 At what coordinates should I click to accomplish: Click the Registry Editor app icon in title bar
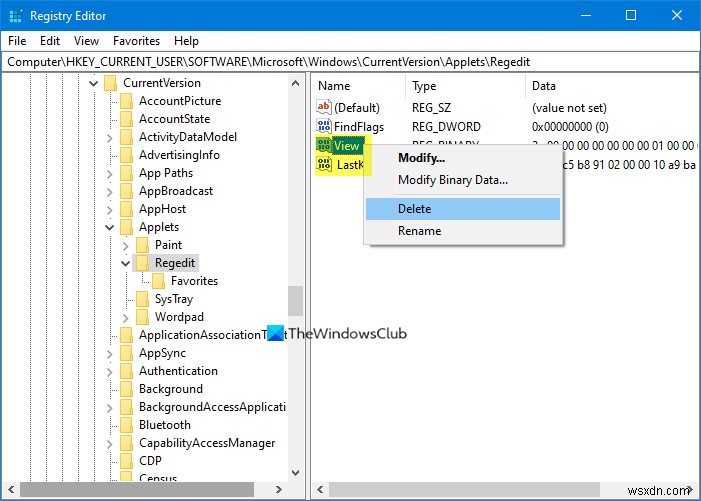click(x=16, y=16)
